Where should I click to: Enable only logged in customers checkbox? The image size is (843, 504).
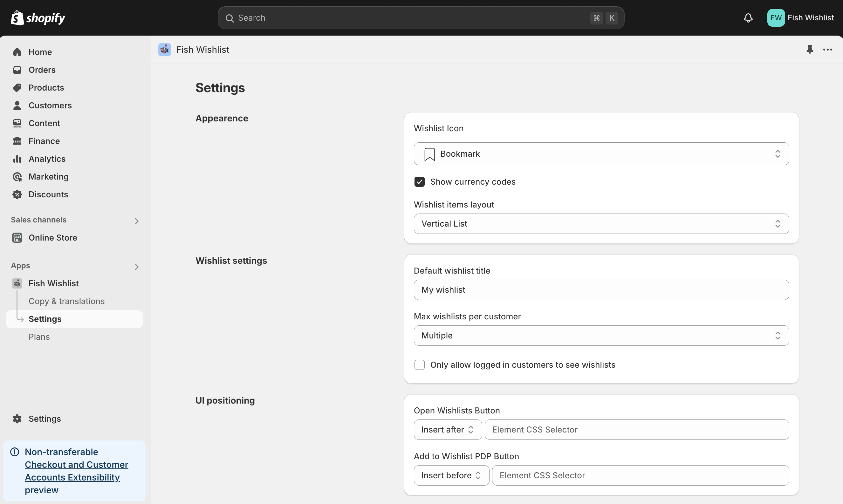point(420,364)
